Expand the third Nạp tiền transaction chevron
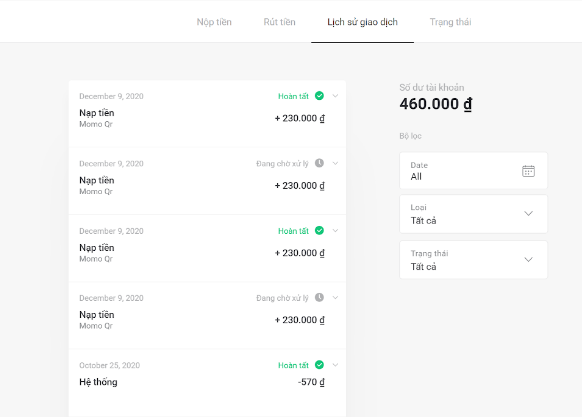582x417 pixels. coord(335,231)
